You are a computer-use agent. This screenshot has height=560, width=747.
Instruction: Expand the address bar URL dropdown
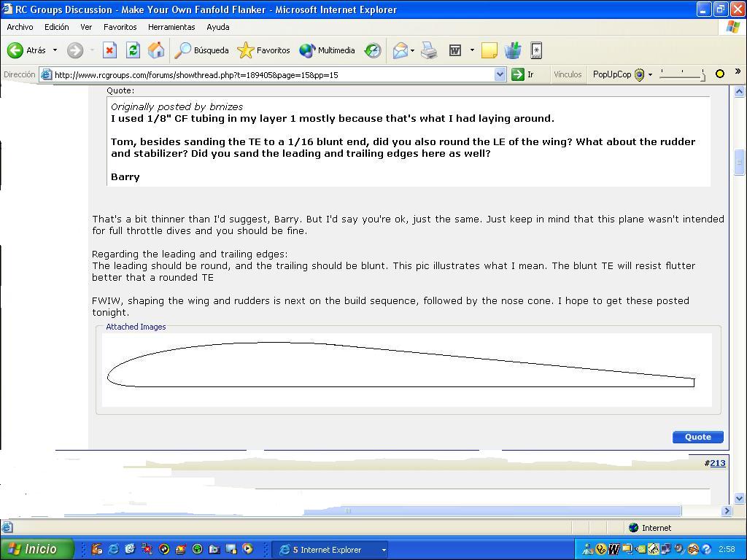(x=500, y=74)
